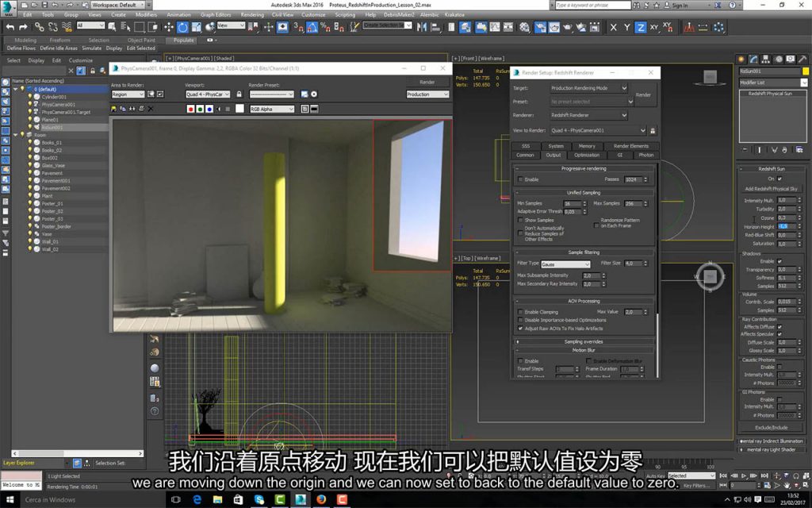Toggle Disable Importance-based Optimizations checkbox
This screenshot has width=812, height=508.
pos(520,321)
